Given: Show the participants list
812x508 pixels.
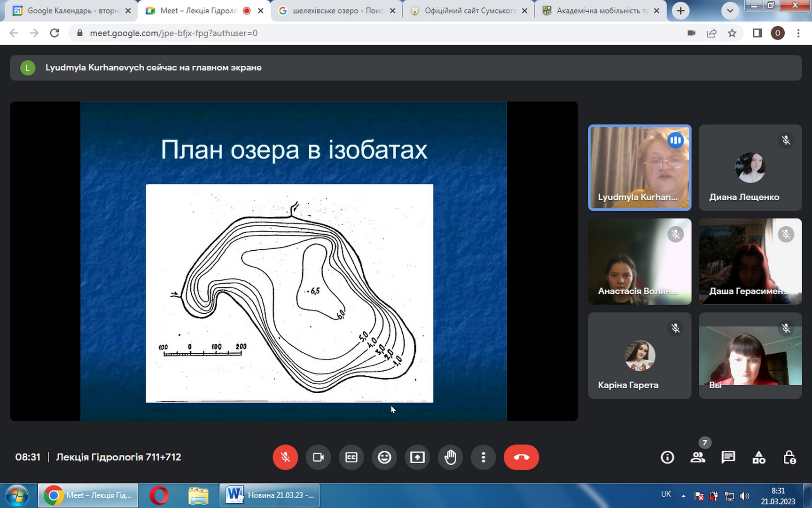Looking at the screenshot, I should click(698, 457).
